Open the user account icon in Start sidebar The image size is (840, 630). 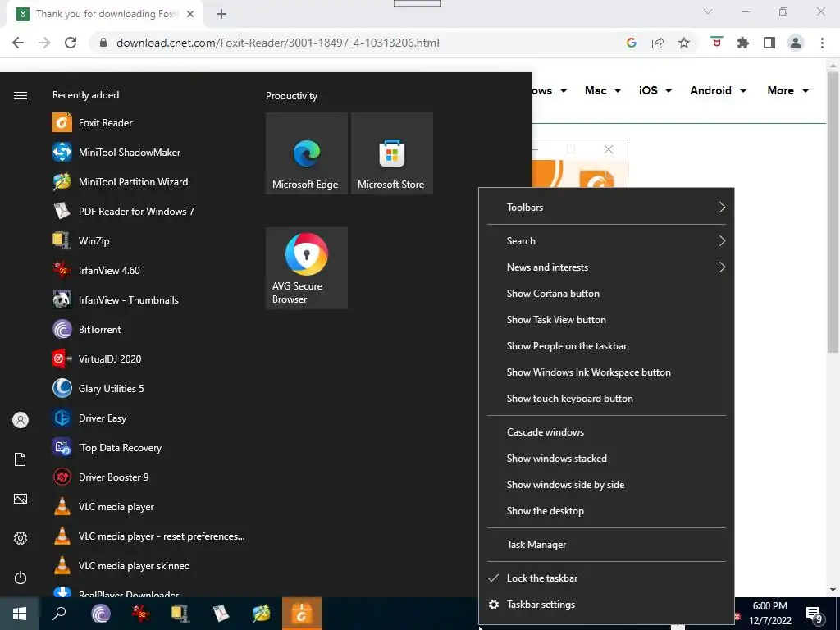point(21,420)
